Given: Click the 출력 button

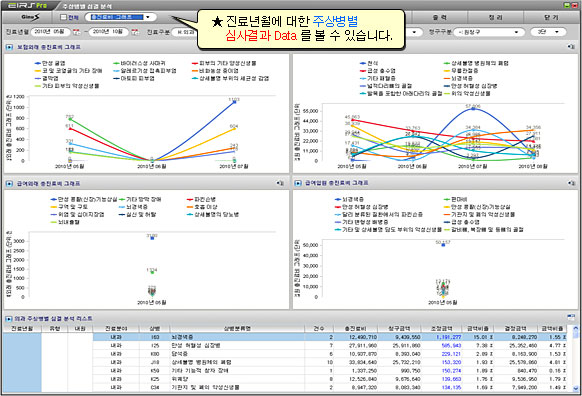Looking at the screenshot, I should click(x=439, y=17).
